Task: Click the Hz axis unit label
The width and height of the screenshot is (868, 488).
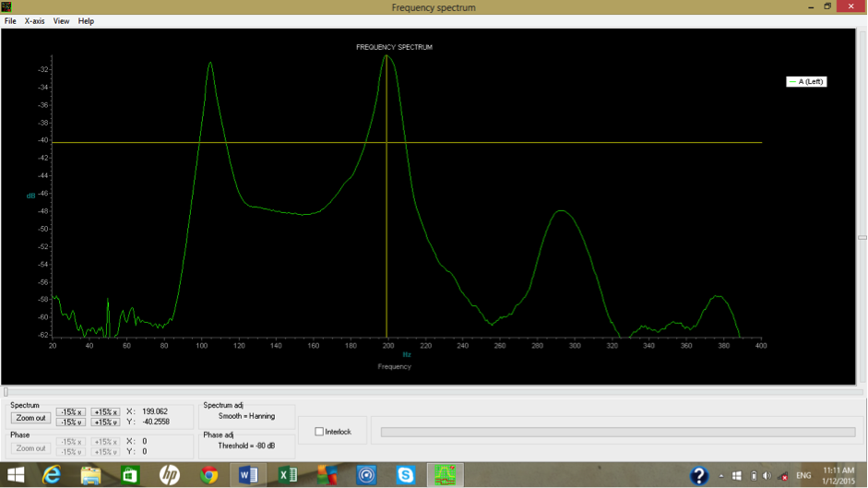Action: 407,354
